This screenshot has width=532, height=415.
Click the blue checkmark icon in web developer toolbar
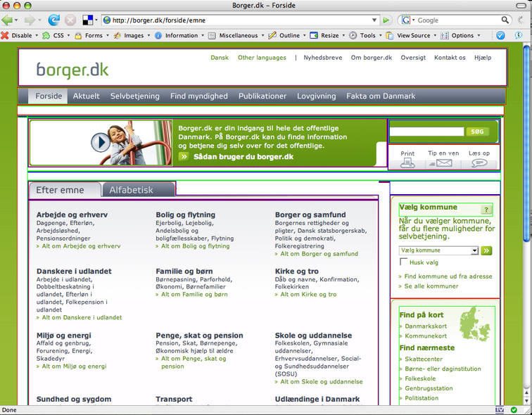tap(500, 35)
